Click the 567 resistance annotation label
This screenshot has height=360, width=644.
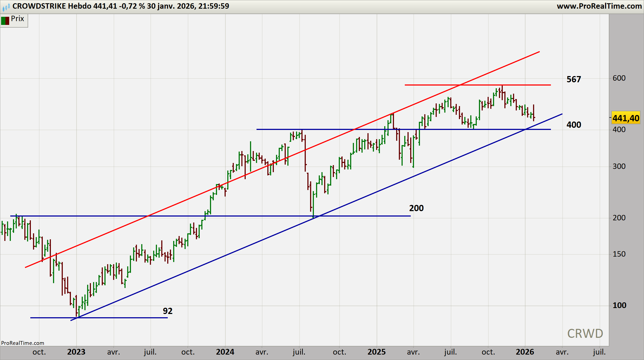[x=574, y=79]
